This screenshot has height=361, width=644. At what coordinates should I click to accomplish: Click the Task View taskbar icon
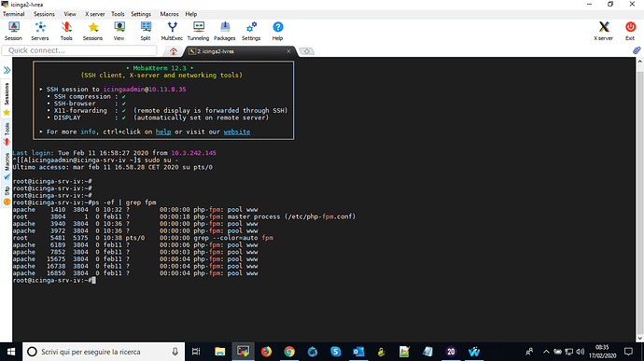click(x=196, y=352)
